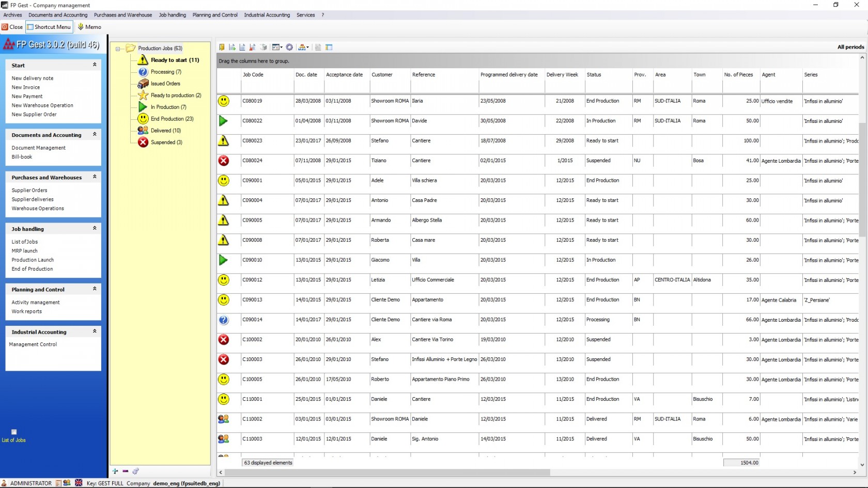Select the first yellow door icon in the toolbar
Viewport: 868px width, 488px height.
[222, 47]
